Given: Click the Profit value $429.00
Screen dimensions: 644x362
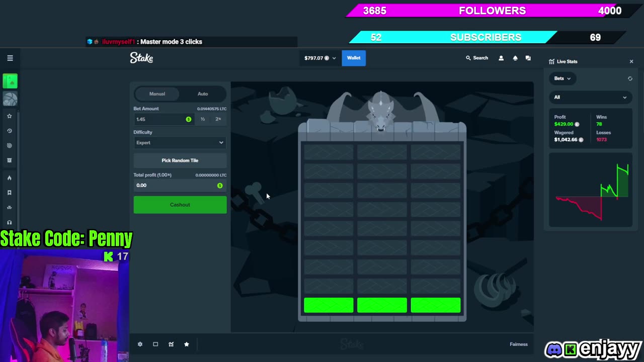Looking at the screenshot, I should pyautogui.click(x=563, y=124).
